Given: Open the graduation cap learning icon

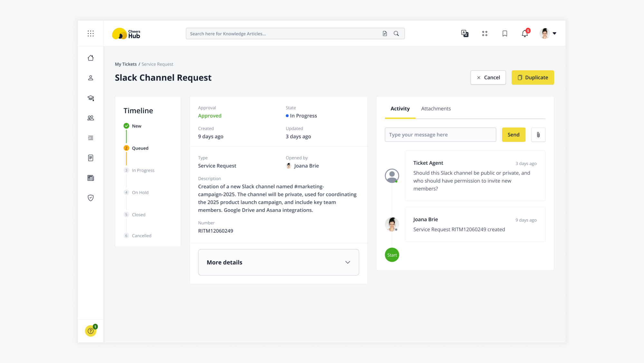Looking at the screenshot, I should point(90,98).
